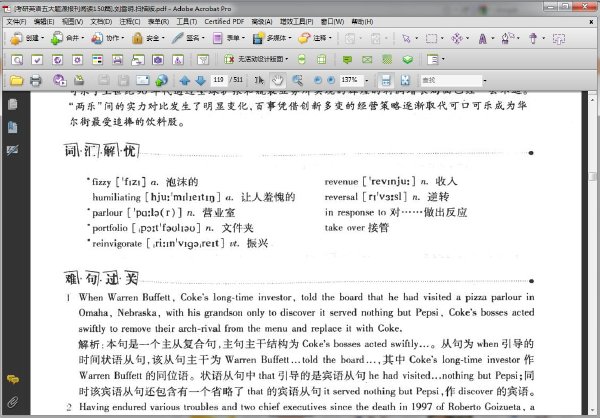Open the 窗口(W) menu
This screenshot has height=418, width=600.
[x=332, y=22]
